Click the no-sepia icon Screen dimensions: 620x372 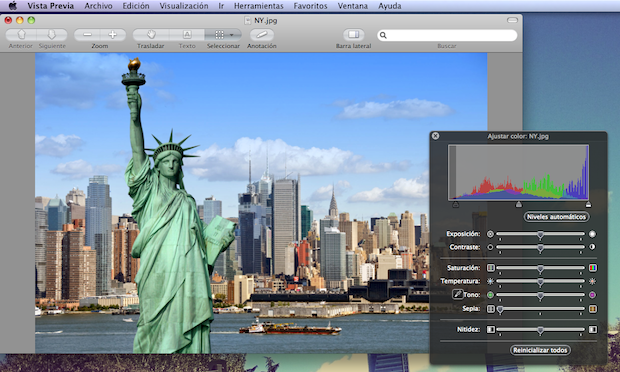pyautogui.click(x=491, y=309)
